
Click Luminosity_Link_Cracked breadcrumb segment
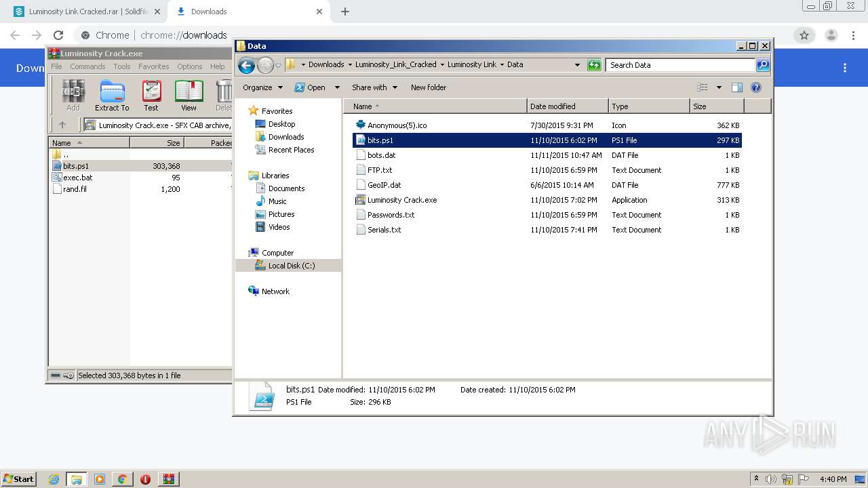point(396,64)
